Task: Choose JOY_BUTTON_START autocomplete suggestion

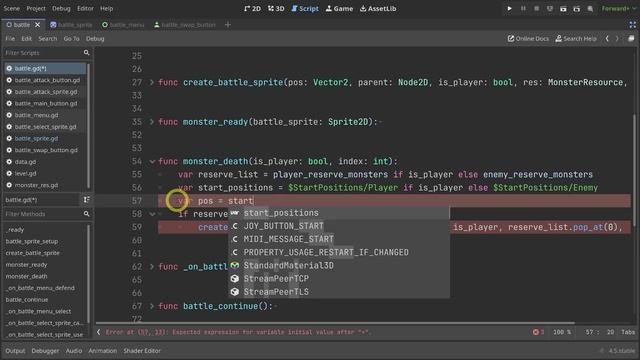Action: pyautogui.click(x=339, y=226)
